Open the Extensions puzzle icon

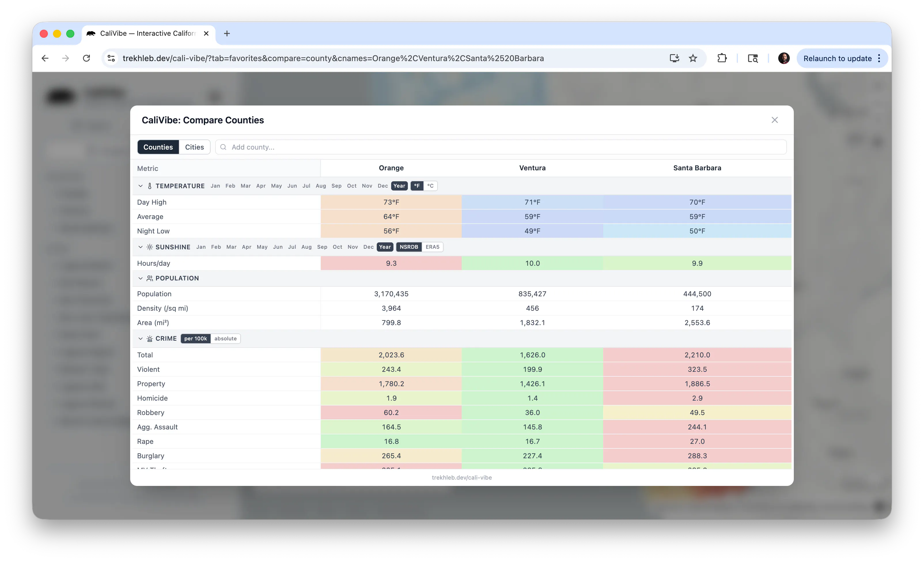pos(722,58)
